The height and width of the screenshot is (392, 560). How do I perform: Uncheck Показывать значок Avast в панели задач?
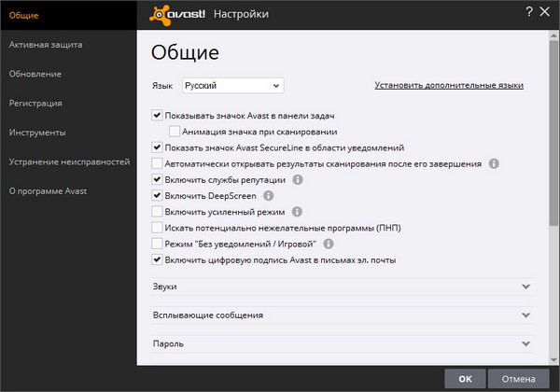(157, 116)
